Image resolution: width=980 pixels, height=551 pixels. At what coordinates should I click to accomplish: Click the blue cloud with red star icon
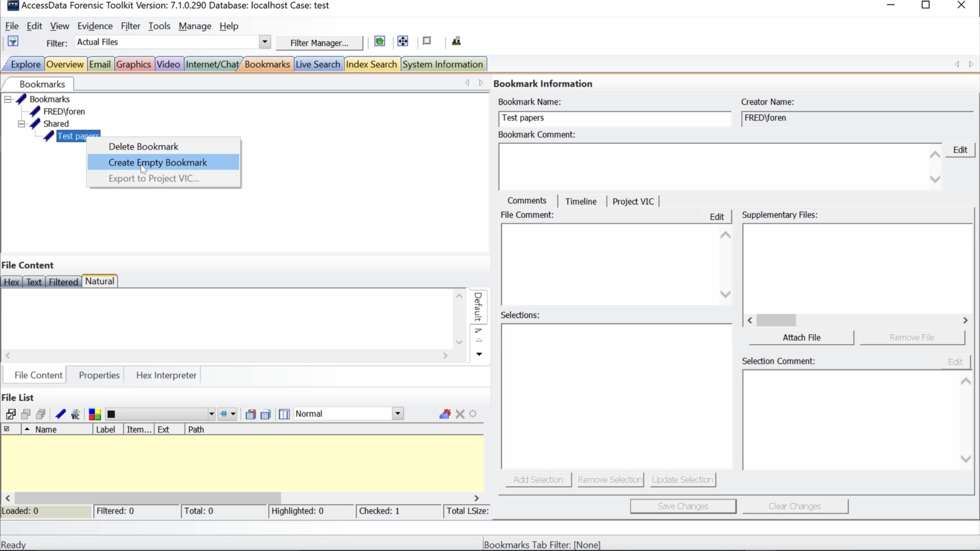click(445, 414)
